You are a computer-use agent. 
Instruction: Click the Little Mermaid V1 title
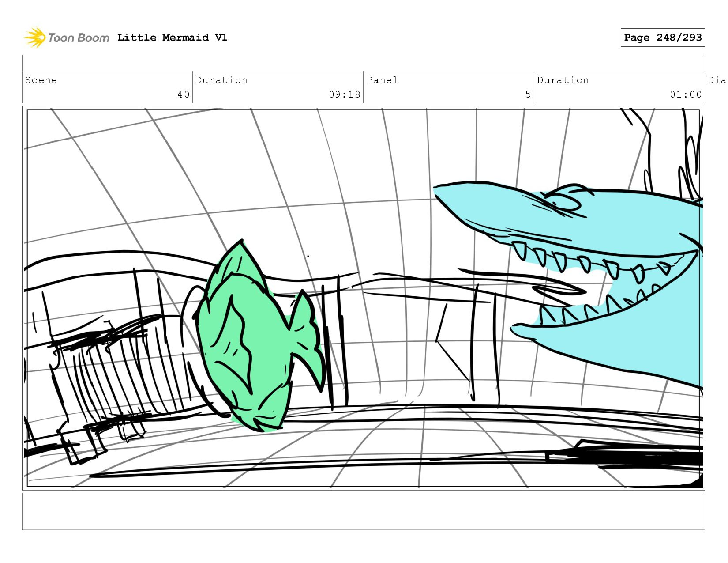tap(172, 38)
